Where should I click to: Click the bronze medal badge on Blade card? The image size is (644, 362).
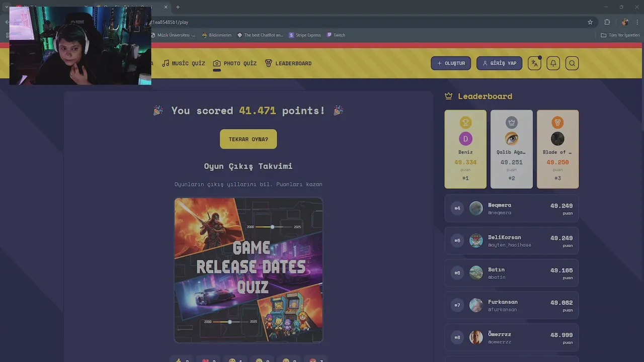tap(557, 122)
